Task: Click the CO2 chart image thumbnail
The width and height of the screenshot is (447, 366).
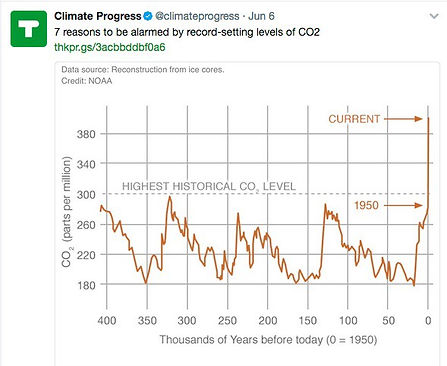Action: coord(247,213)
